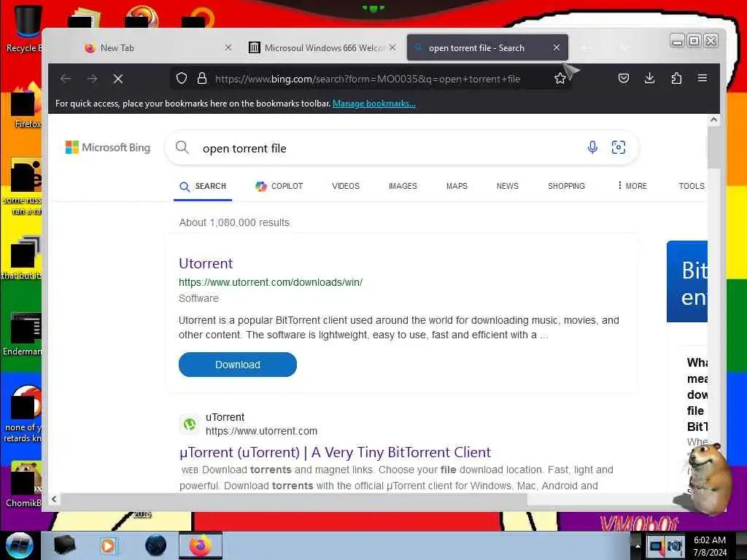747x560 pixels.
Task: Click the Manage bookmarks link
Action: 374,104
